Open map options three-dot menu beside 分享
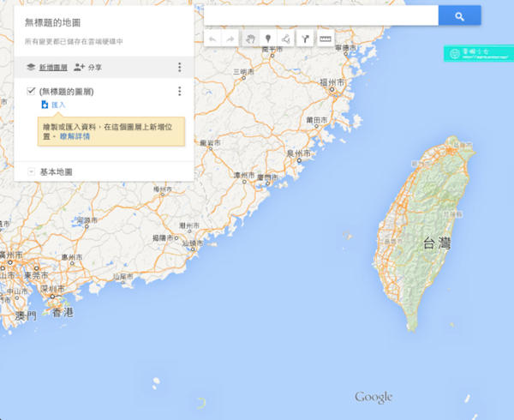 (179, 67)
